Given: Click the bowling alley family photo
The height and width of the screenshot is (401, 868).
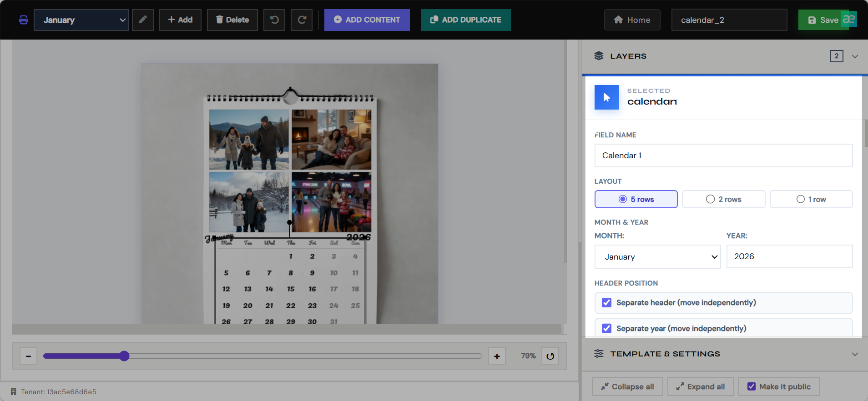Looking at the screenshot, I should (x=331, y=202).
